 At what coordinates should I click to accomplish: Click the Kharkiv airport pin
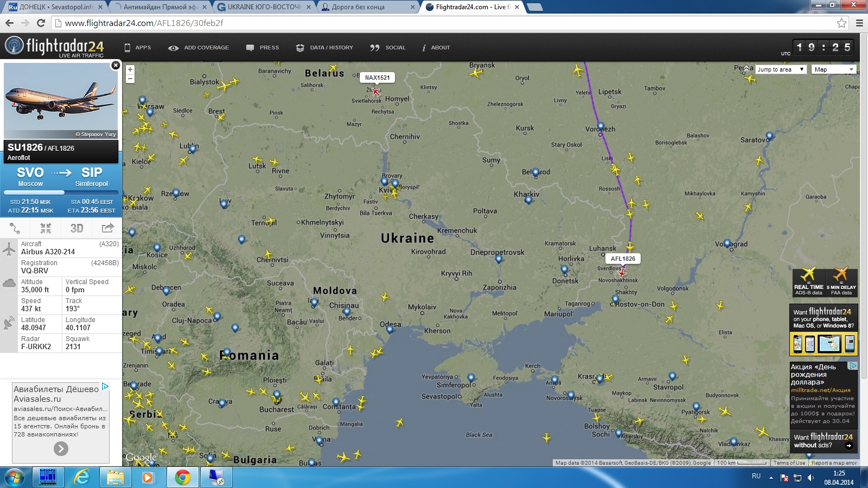coord(528,200)
